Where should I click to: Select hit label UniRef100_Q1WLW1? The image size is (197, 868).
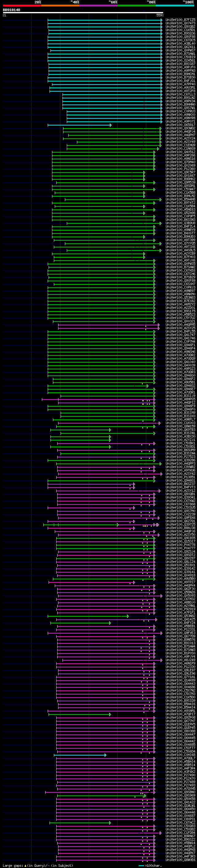[180, 805]
